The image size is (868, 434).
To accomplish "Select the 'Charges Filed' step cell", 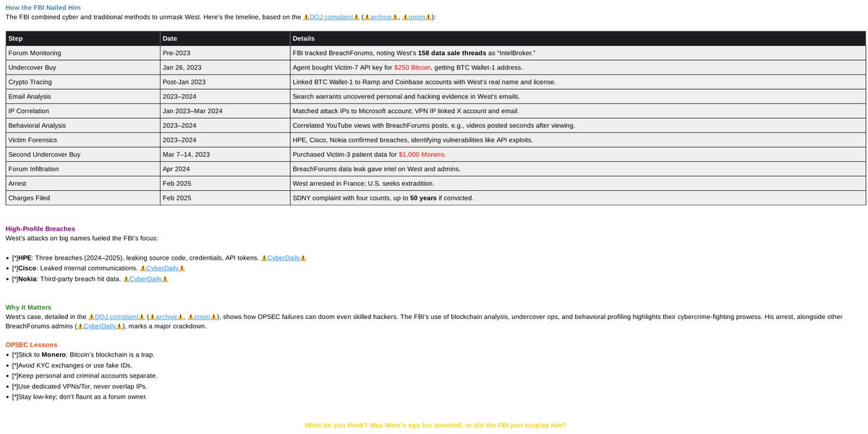I will point(82,197).
